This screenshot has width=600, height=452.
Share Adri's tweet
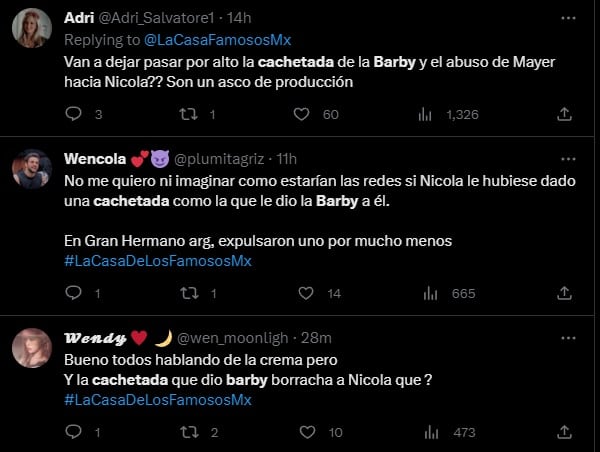click(x=564, y=115)
